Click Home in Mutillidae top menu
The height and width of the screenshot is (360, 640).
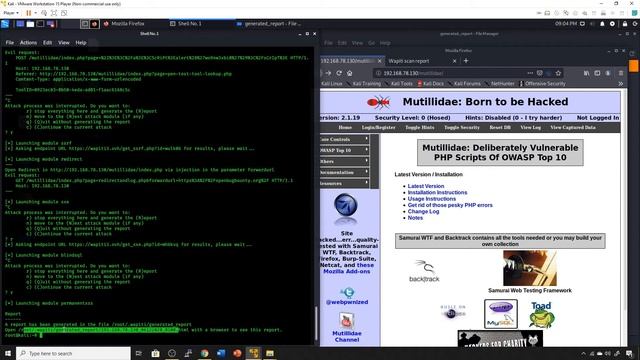pyautogui.click(x=345, y=128)
